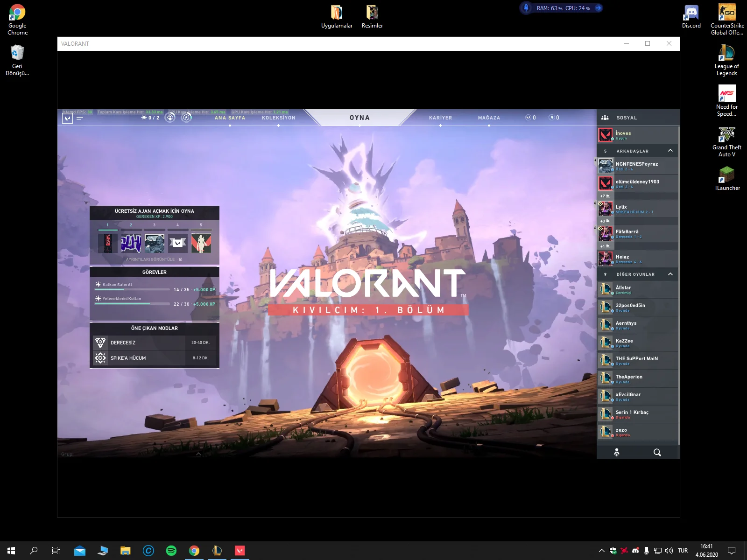Click the Spike'a Hücum mode icon

click(x=100, y=358)
